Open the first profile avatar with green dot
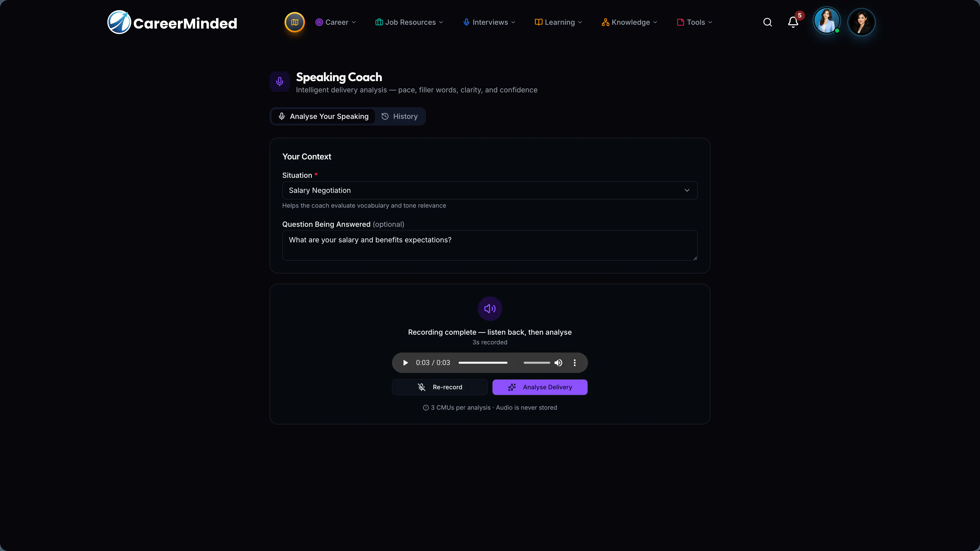This screenshot has width=980, height=551. pos(826,21)
